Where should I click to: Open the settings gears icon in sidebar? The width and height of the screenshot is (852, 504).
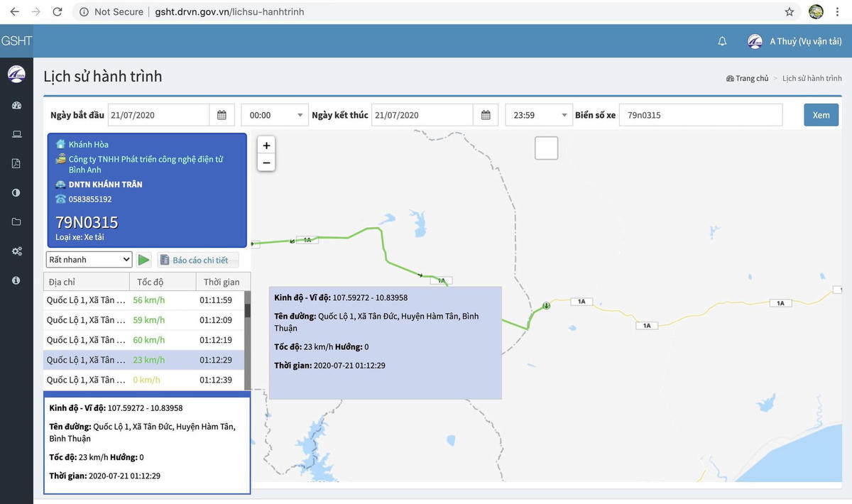coord(16,251)
